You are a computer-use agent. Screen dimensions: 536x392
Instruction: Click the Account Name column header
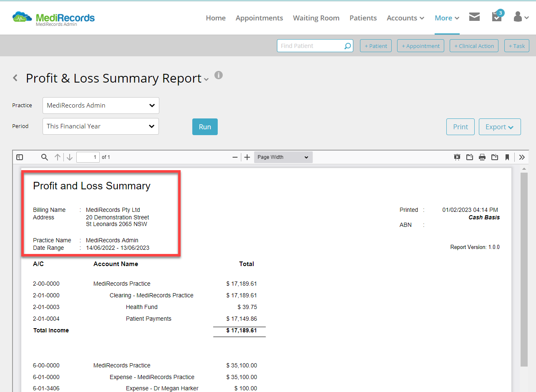[116, 264]
